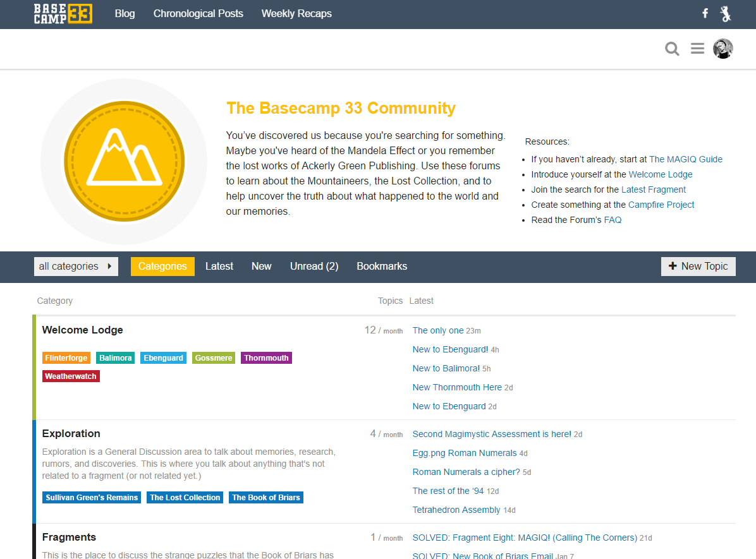Screen dimensions: 756x559
Task: Open topic 'New to Ebenguard!' from 4h ago
Action: [x=450, y=350]
